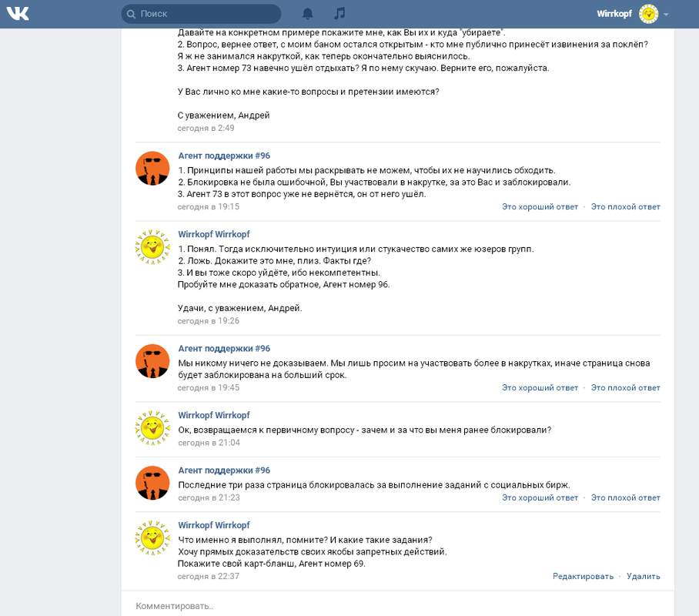Click the line 'Удачи, с уважением, Андрей.'
Image resolution: width=699 pixels, height=616 pixels.
point(240,308)
